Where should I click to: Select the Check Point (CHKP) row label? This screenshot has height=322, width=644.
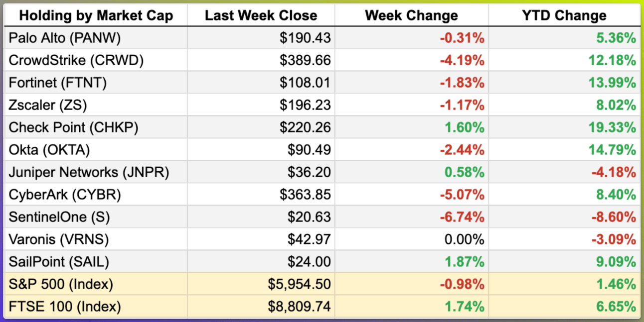(73, 127)
